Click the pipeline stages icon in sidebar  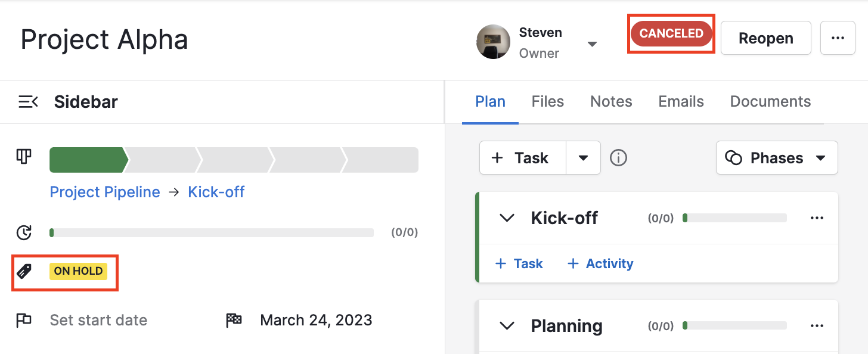pos(24,156)
